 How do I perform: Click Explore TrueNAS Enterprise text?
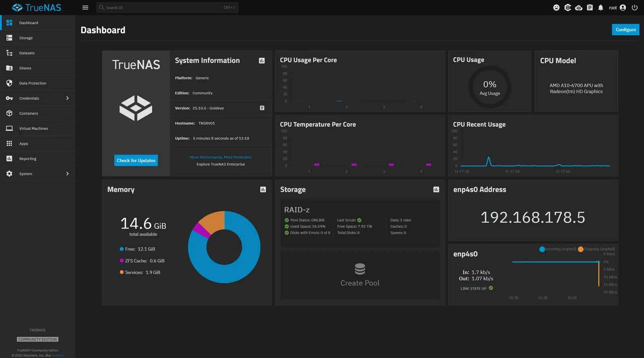coord(221,164)
